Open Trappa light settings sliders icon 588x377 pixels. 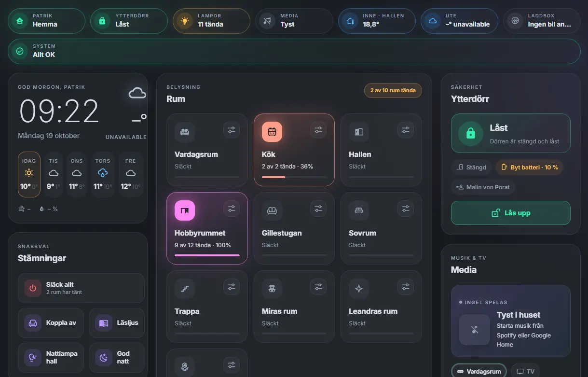coord(232,287)
